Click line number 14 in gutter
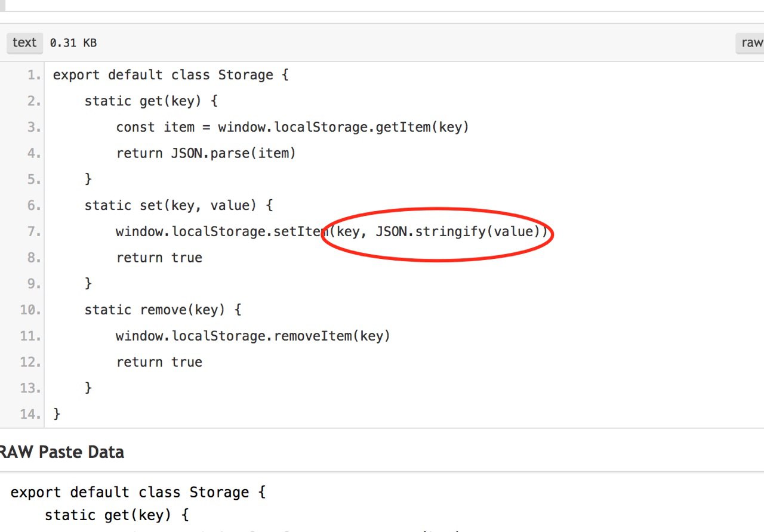Viewport: 764px width, 532px height. pos(30,414)
